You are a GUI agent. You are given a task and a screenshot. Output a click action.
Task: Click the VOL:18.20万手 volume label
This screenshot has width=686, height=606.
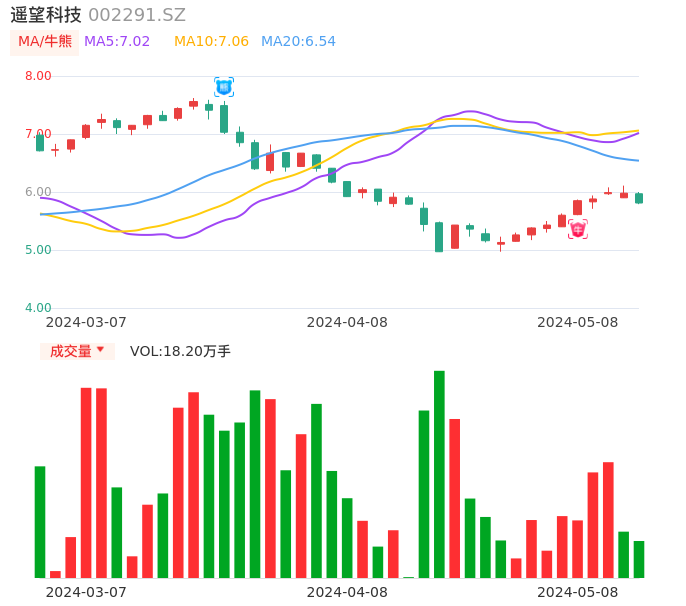click(x=180, y=351)
